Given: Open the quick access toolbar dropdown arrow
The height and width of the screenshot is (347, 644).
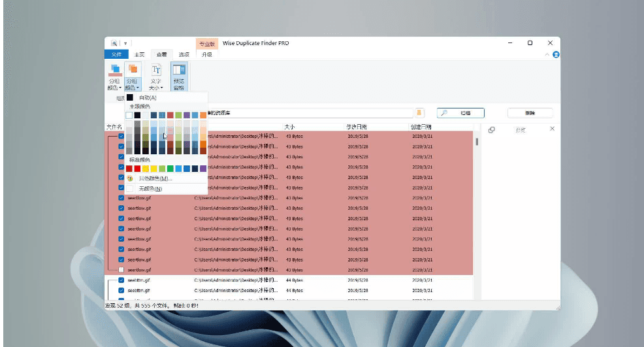Looking at the screenshot, I should point(125,43).
